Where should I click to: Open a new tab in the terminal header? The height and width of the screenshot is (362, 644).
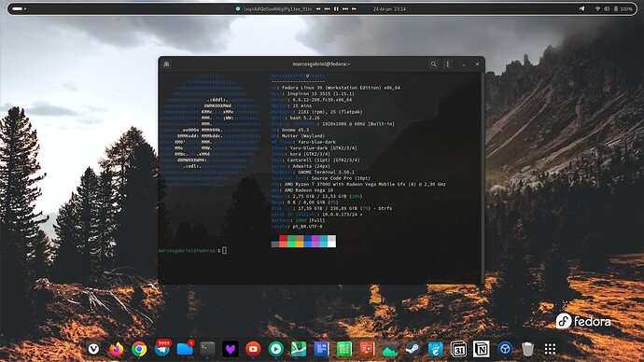pyautogui.click(x=166, y=64)
